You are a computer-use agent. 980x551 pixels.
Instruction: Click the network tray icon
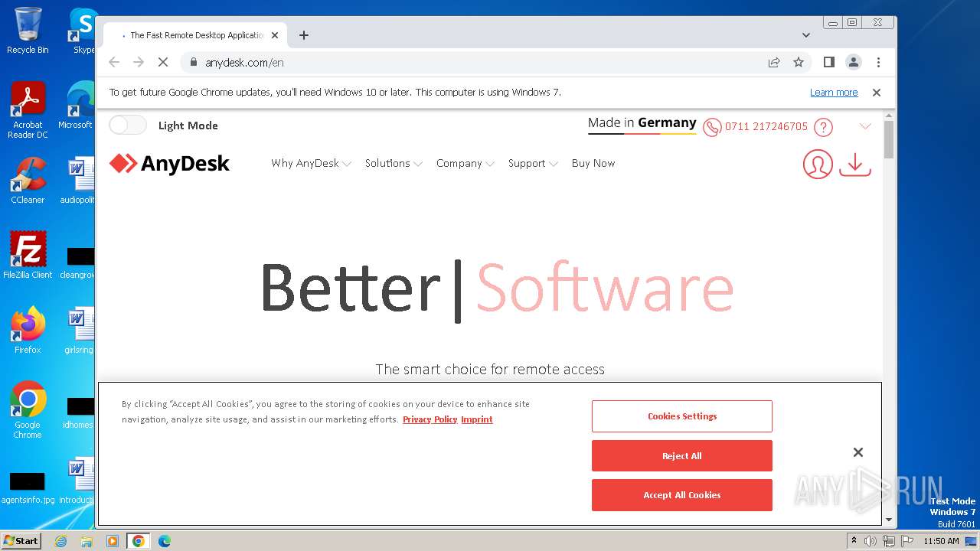pos(889,541)
